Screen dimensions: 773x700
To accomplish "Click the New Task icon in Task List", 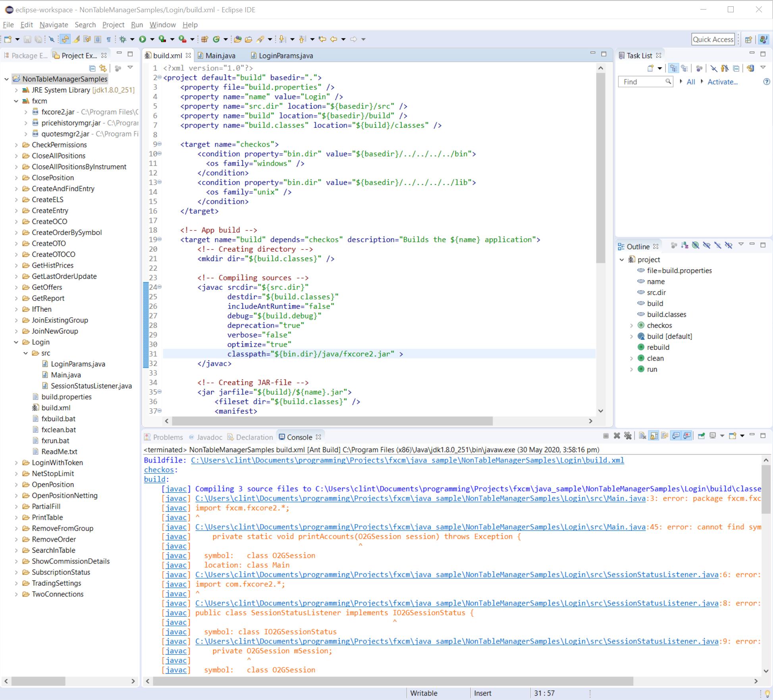I will click(x=650, y=68).
